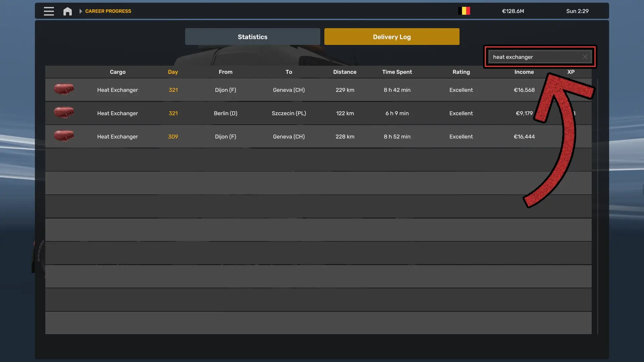644x362 pixels.
Task: Switch to the Statistics tab
Action: [x=253, y=36]
